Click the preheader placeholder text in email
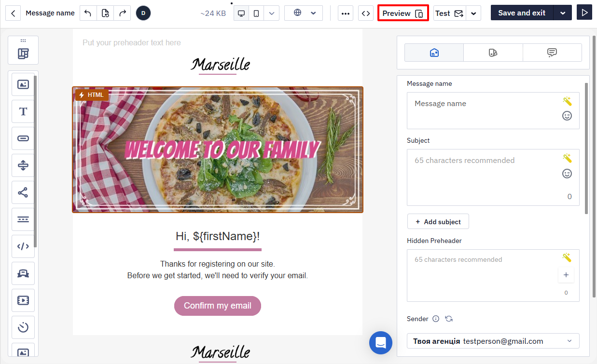Screen dimensions: 597x364 coord(132,42)
